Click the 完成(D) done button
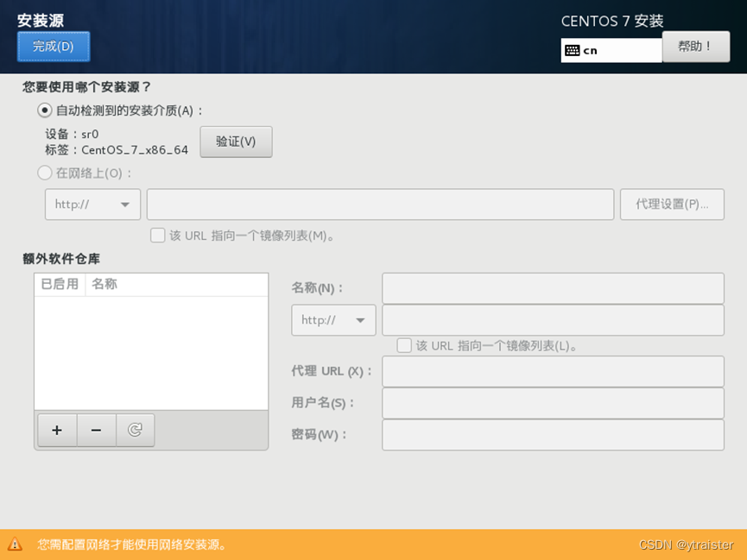Screen dimensions: 747x560 click(54, 47)
